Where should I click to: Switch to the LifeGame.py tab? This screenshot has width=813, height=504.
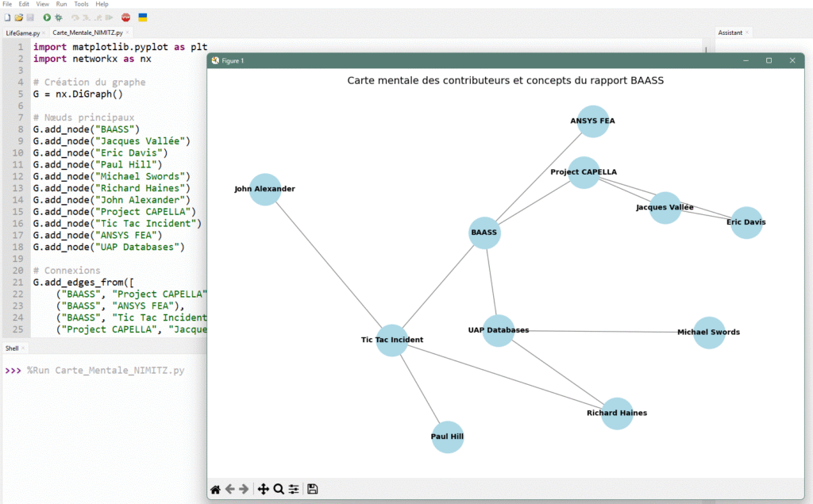click(22, 33)
